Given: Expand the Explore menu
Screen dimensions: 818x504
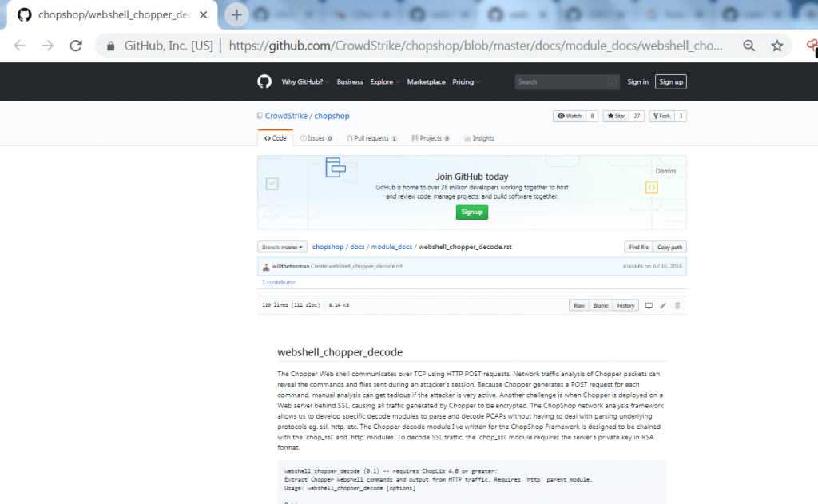Looking at the screenshot, I should [385, 82].
